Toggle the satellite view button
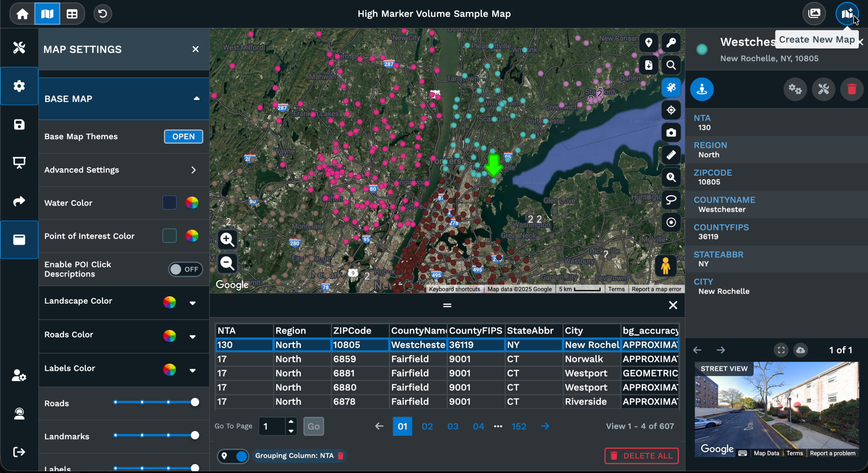 click(x=671, y=88)
